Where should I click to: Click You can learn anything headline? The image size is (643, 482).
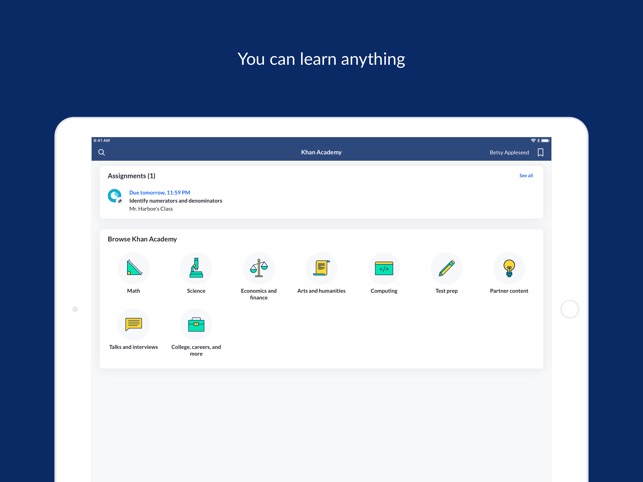tap(322, 59)
